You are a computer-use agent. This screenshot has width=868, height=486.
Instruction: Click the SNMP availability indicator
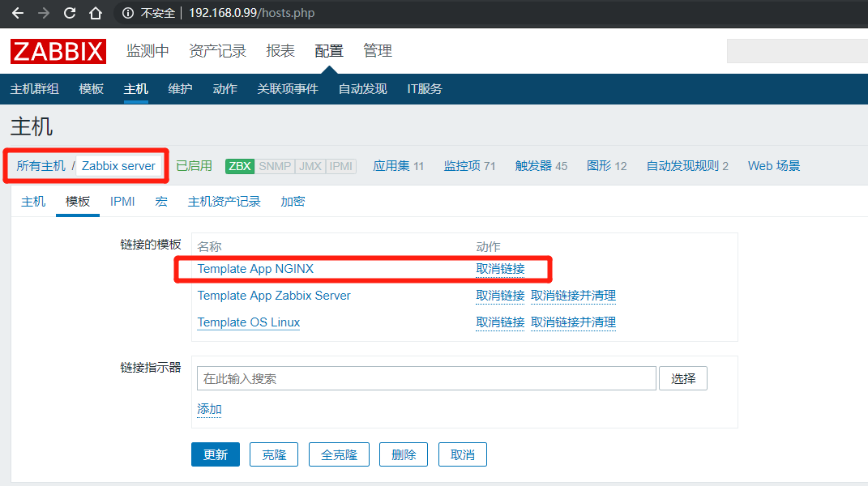tap(272, 166)
